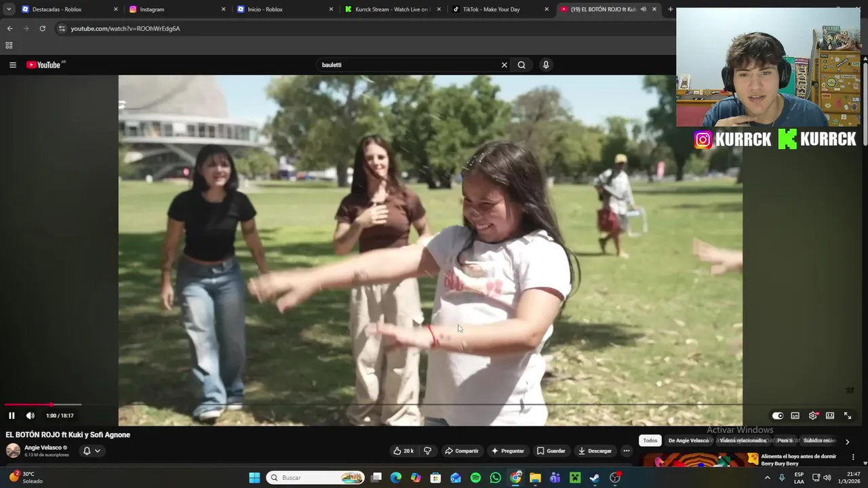
Task: Switch to TikTok - Make Your Day tab
Action: [500, 9]
